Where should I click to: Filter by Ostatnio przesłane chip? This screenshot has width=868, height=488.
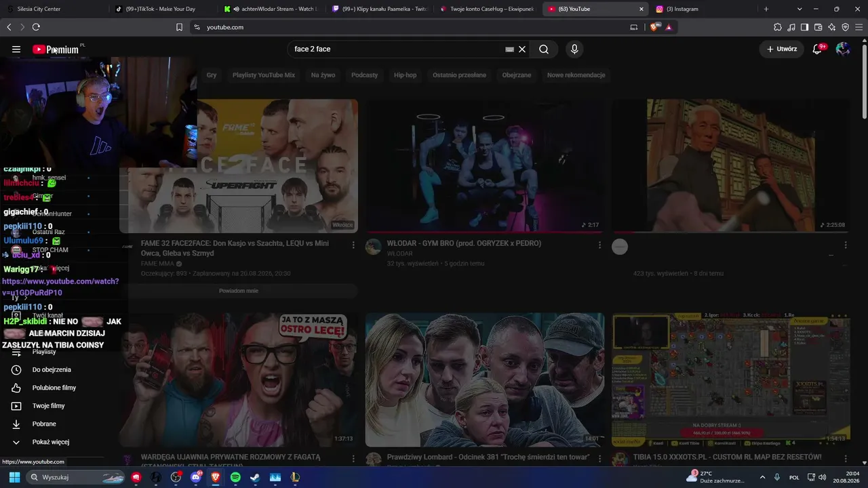[460, 75]
